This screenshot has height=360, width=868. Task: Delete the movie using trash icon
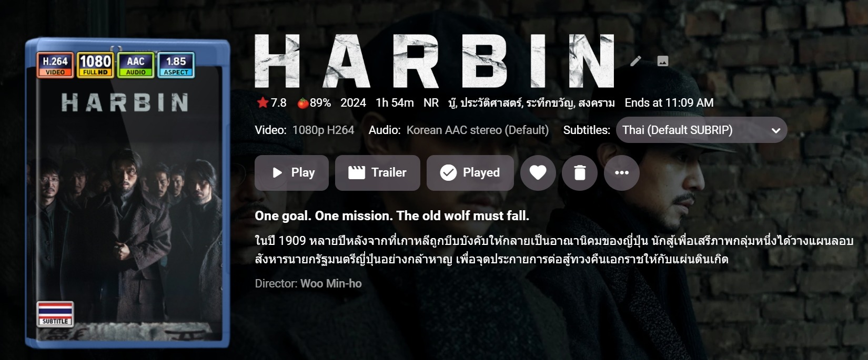[x=580, y=172]
